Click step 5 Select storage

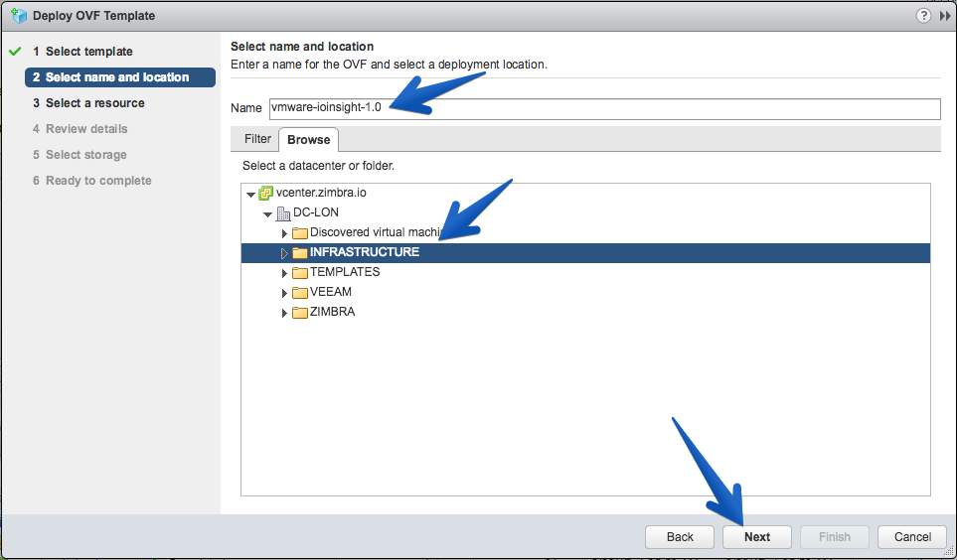(x=80, y=154)
